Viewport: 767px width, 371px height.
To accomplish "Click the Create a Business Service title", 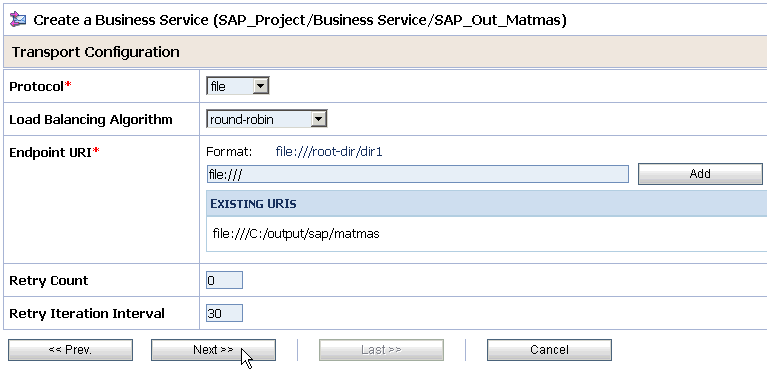I will pos(300,20).
